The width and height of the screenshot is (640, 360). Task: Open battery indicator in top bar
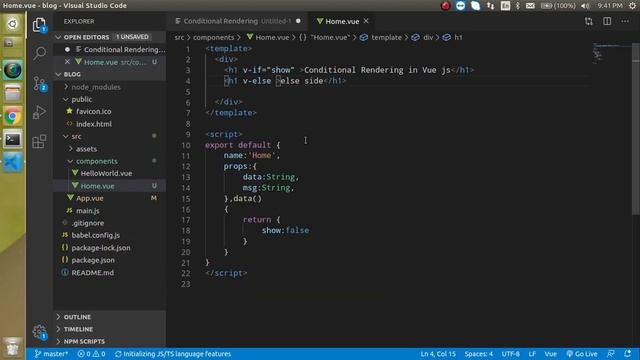558,6
